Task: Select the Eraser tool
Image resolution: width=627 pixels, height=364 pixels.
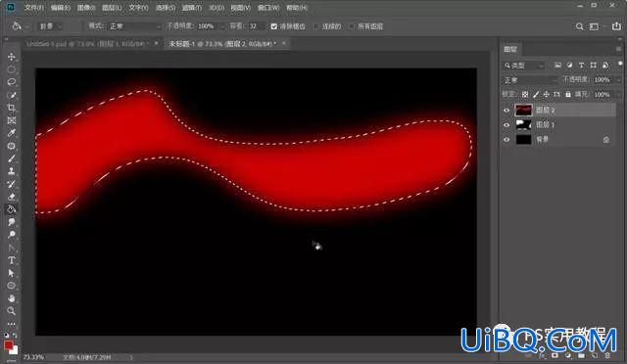Action: (11, 197)
